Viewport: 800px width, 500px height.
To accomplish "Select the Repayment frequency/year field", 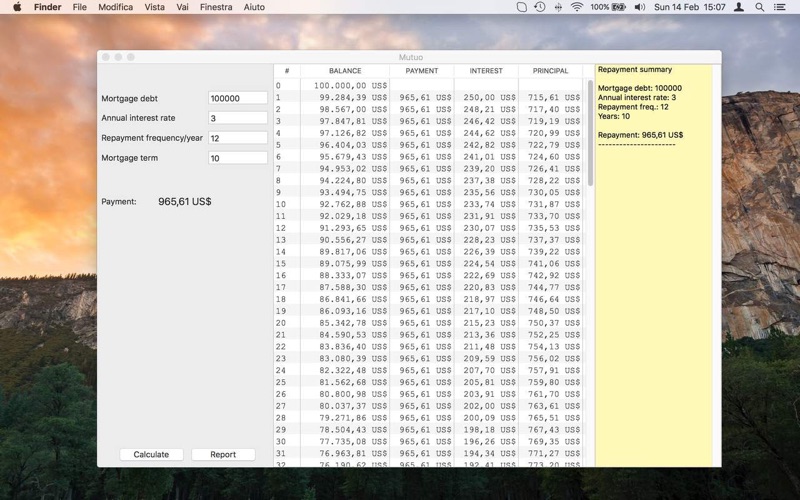I will coord(238,138).
